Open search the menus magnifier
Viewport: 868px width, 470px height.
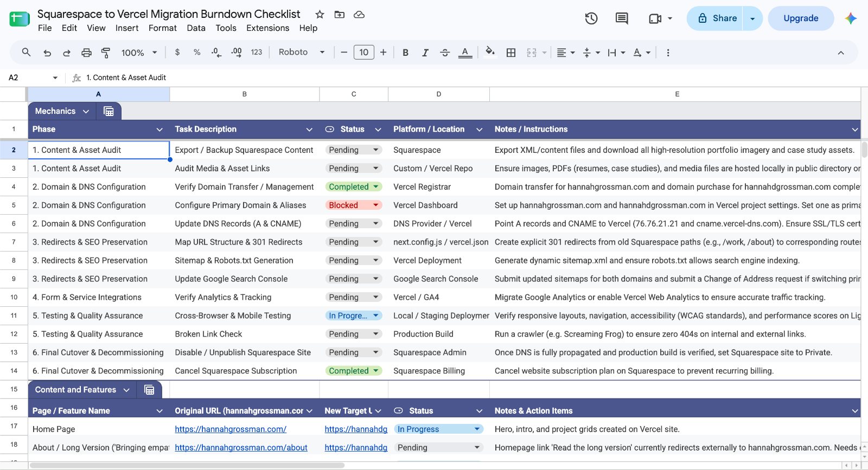(x=26, y=52)
